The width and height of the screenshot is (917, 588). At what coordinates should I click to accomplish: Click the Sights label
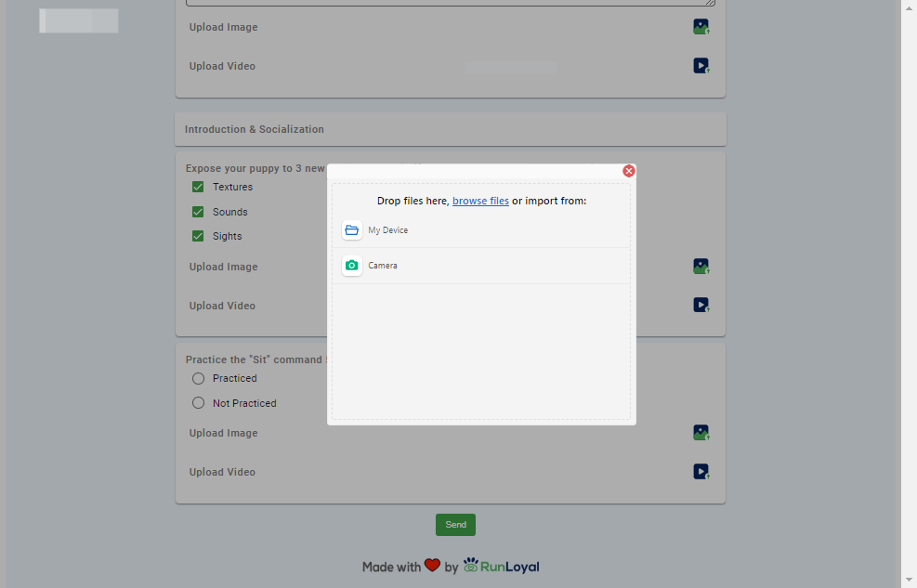227,236
